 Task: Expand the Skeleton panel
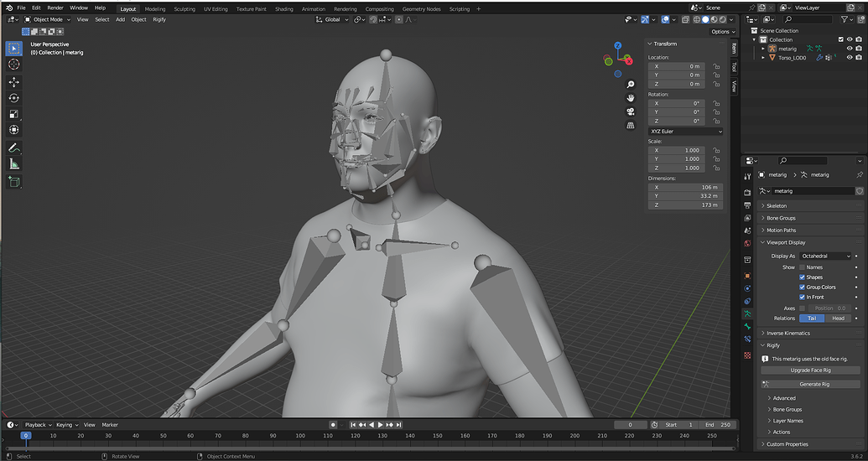coord(810,206)
